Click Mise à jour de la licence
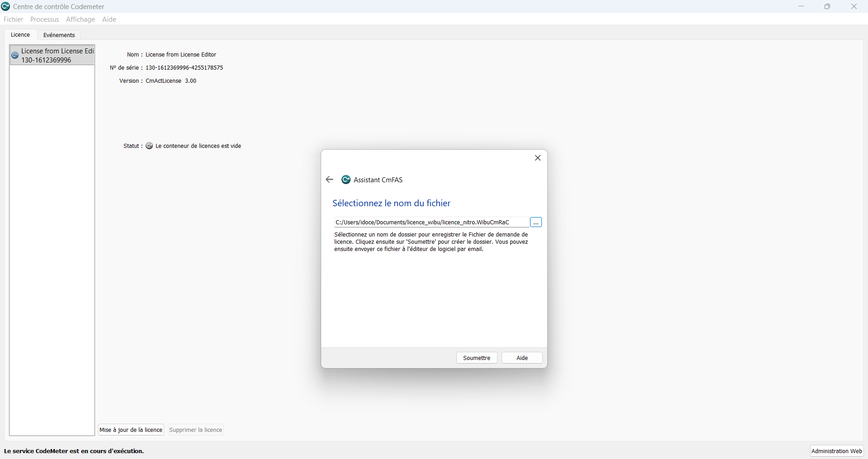Screen dimensions: 868x459 (131, 430)
